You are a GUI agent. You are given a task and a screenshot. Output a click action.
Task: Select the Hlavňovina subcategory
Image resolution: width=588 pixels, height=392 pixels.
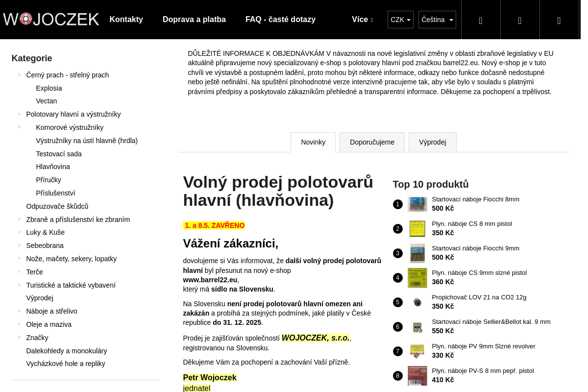click(53, 167)
